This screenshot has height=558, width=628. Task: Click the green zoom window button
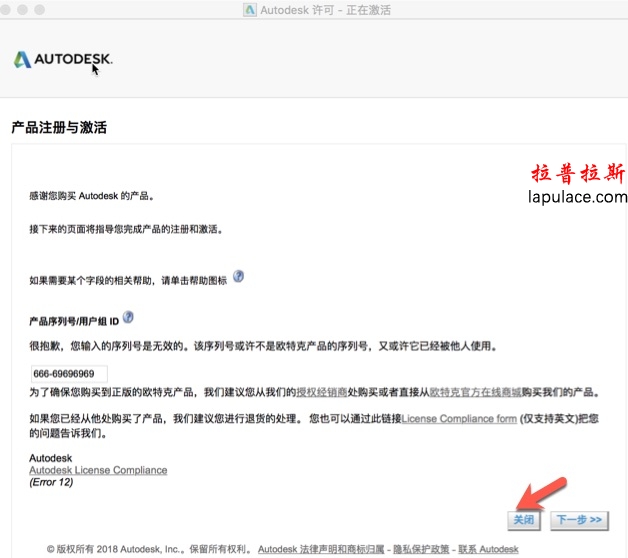tap(40, 10)
